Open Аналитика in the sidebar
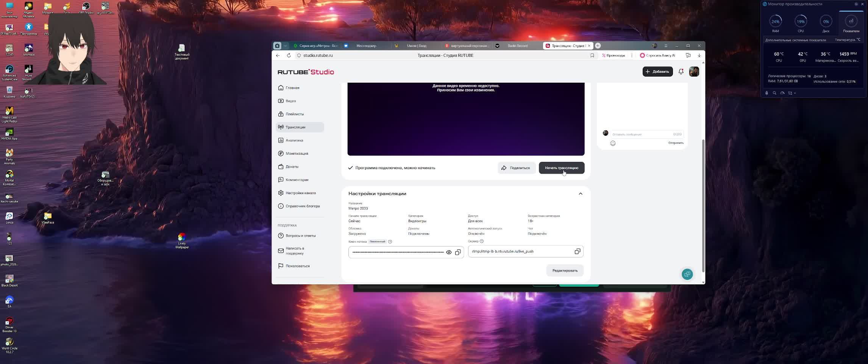 tap(300, 140)
